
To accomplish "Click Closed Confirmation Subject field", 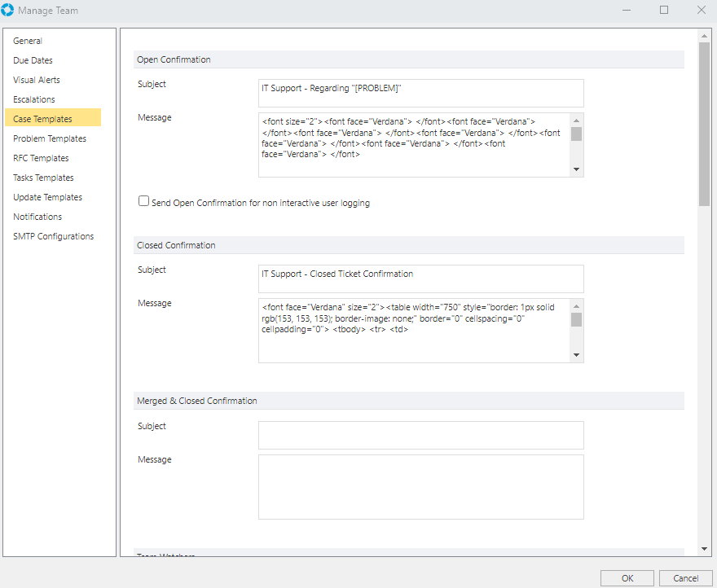I will point(420,279).
